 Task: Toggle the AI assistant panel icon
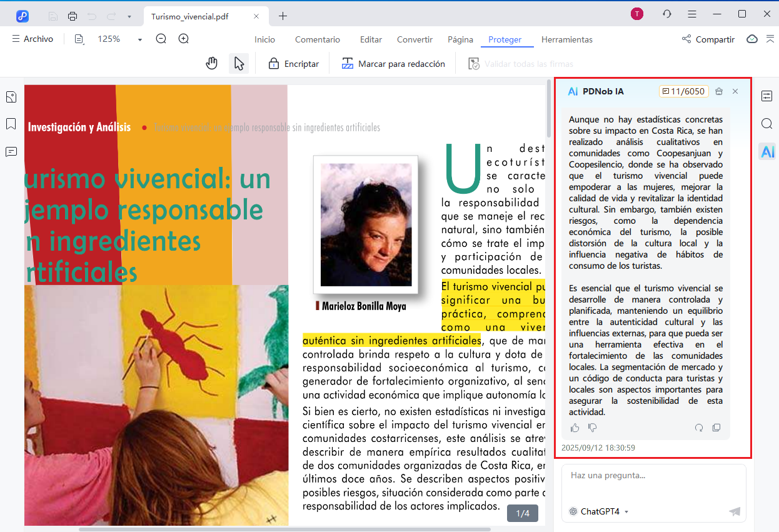[768, 151]
